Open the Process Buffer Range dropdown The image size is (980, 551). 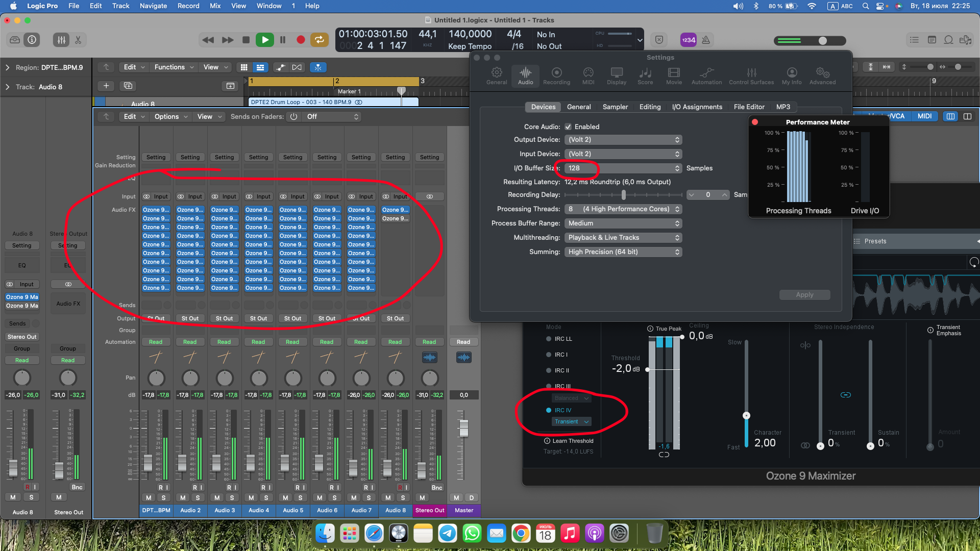coord(623,223)
